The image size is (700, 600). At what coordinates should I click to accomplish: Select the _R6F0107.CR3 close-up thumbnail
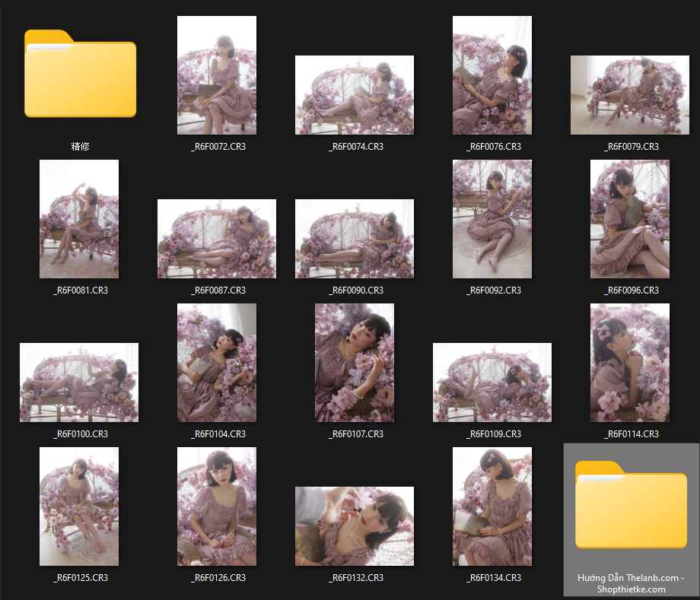[x=355, y=363]
